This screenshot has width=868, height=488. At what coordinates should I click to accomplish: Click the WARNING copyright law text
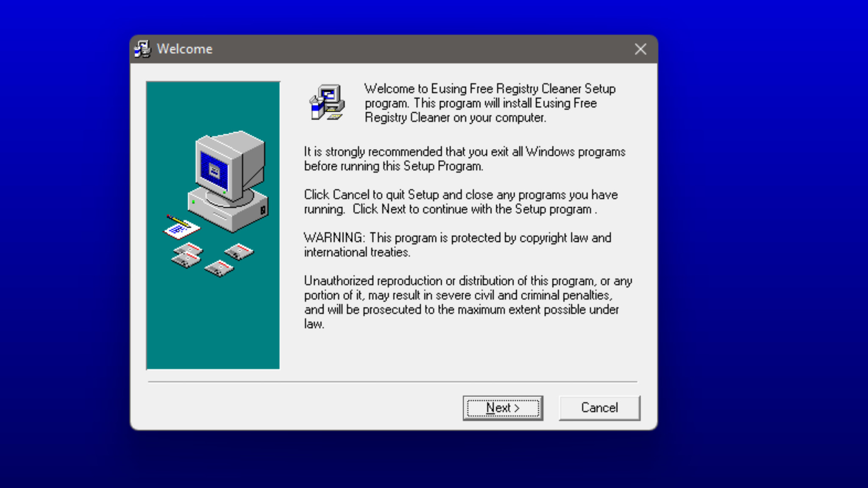pyautogui.click(x=457, y=245)
